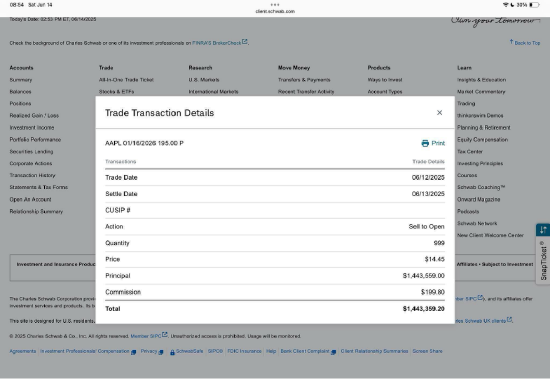The image size is (550, 379).
Task: Open Statements & Tax Forms
Action: pyautogui.click(x=39, y=187)
